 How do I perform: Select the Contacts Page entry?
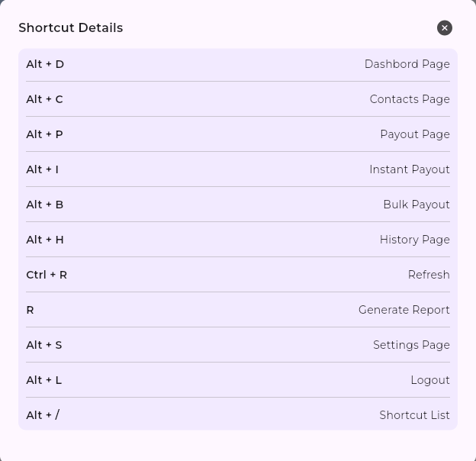click(x=410, y=99)
